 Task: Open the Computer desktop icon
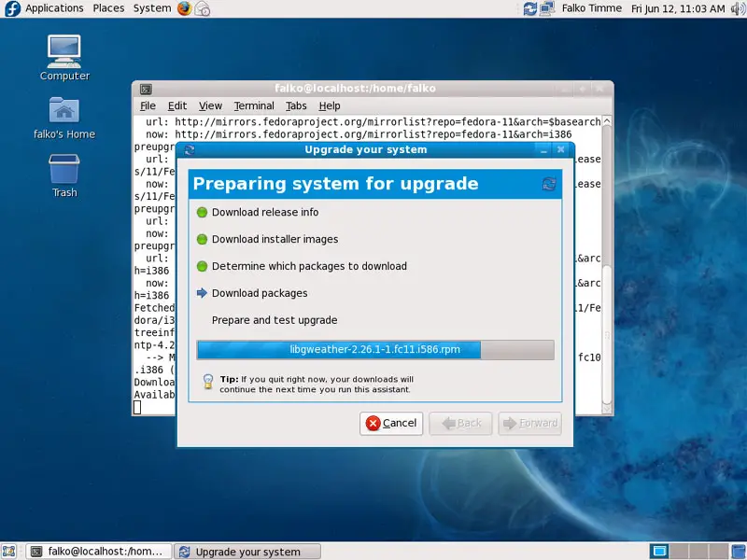64,58
